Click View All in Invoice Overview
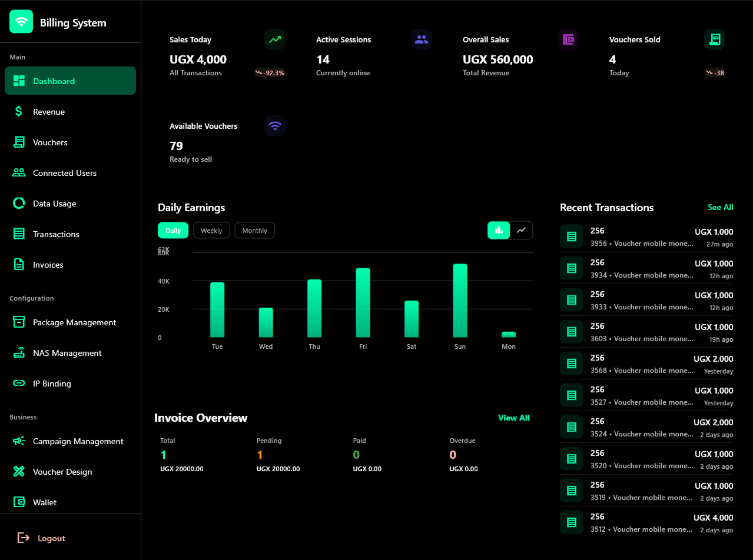Image resolution: width=753 pixels, height=560 pixels. (513, 418)
